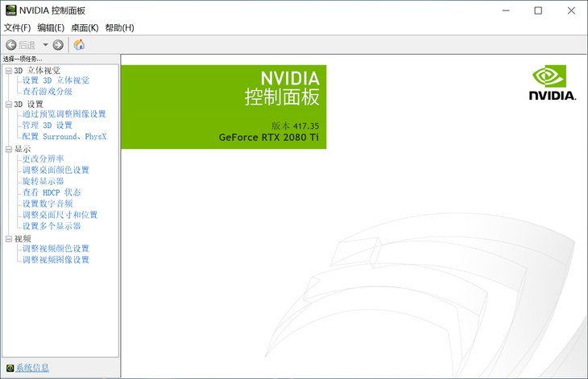Select 调整视频图像设置 in the tree

click(x=56, y=260)
